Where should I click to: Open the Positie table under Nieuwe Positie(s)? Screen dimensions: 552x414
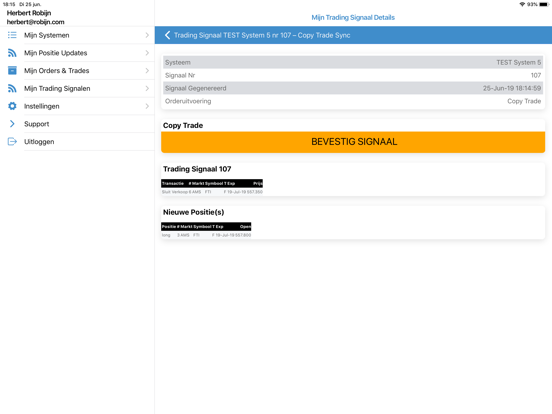(206, 230)
